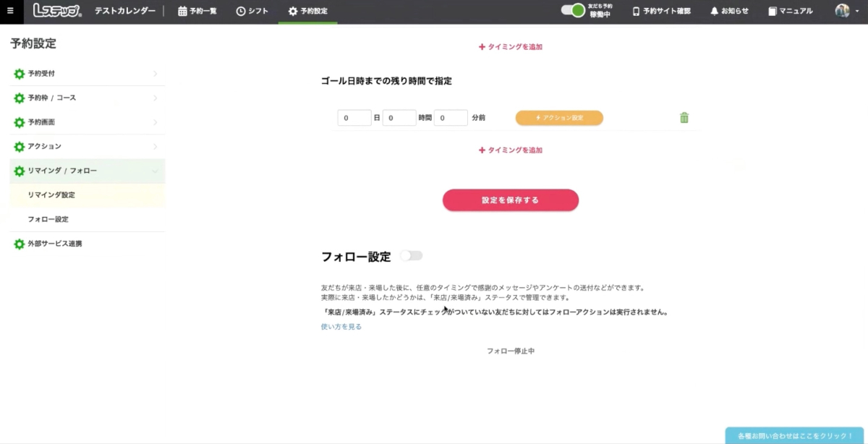Click the orange アクション設定 button
This screenshot has height=444, width=868.
point(559,118)
